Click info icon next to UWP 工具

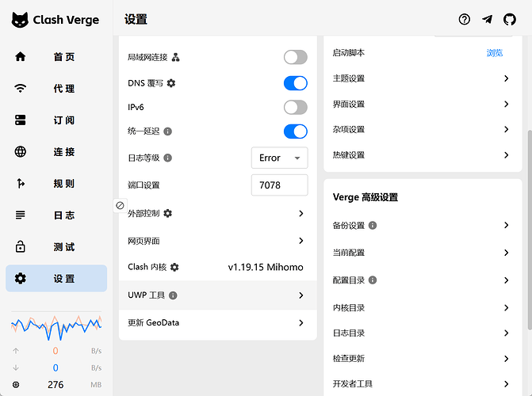coord(173,295)
